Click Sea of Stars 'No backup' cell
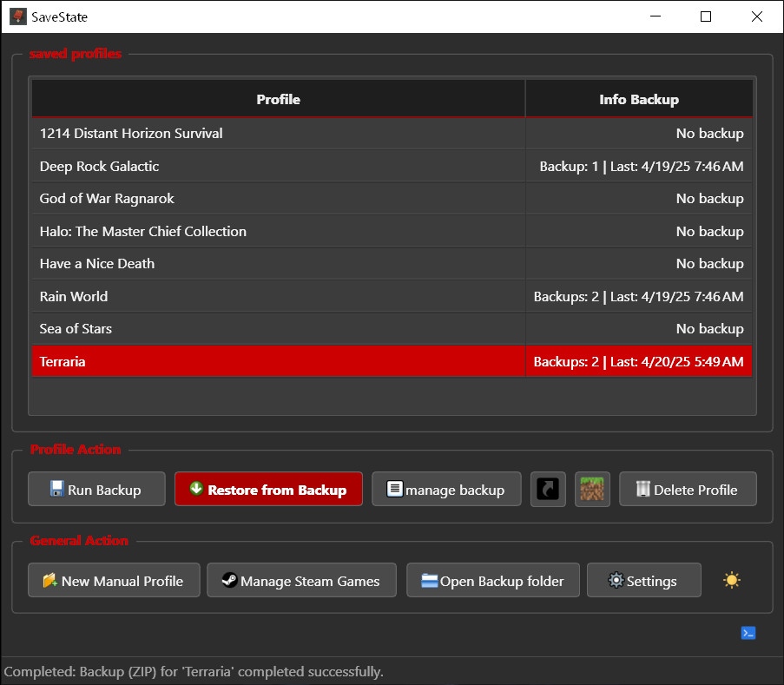This screenshot has height=685, width=784. pyautogui.click(x=639, y=328)
